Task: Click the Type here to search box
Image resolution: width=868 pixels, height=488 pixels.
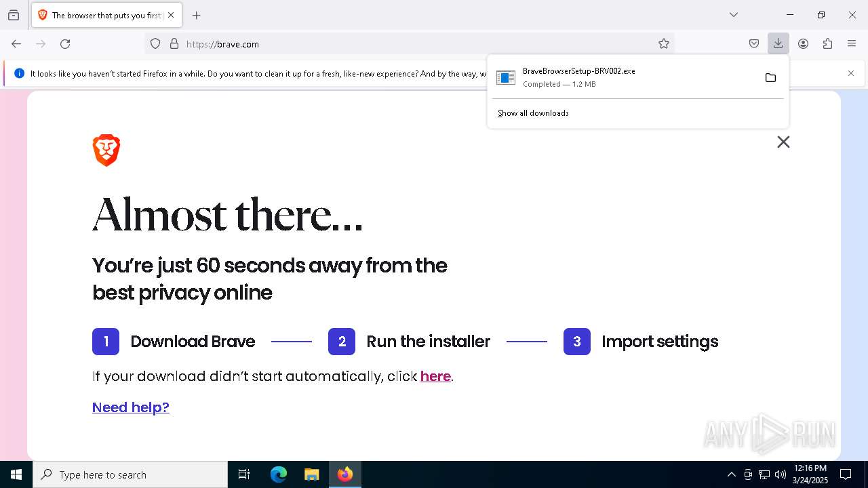Action: 130,474
